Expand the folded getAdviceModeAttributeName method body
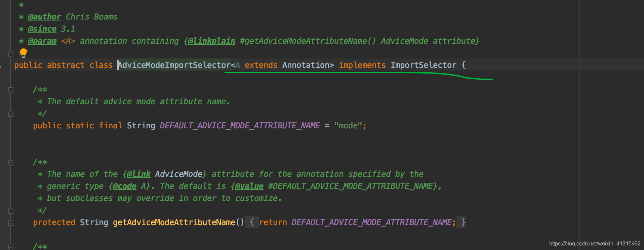The width and height of the screenshot is (644, 250). coord(11,223)
